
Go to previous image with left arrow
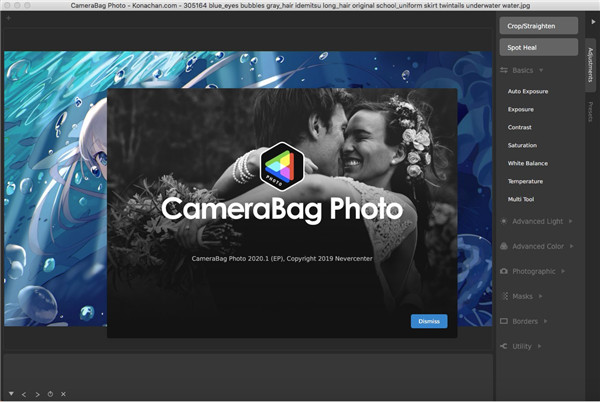[x=23, y=394]
